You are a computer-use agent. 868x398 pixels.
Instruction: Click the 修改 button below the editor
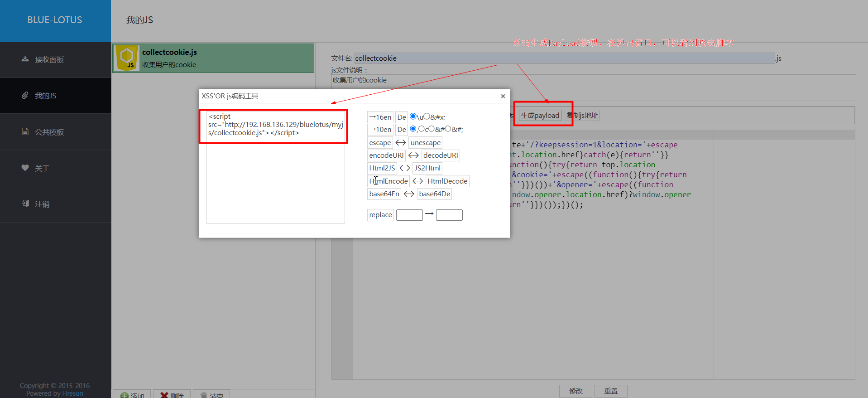[x=575, y=391]
